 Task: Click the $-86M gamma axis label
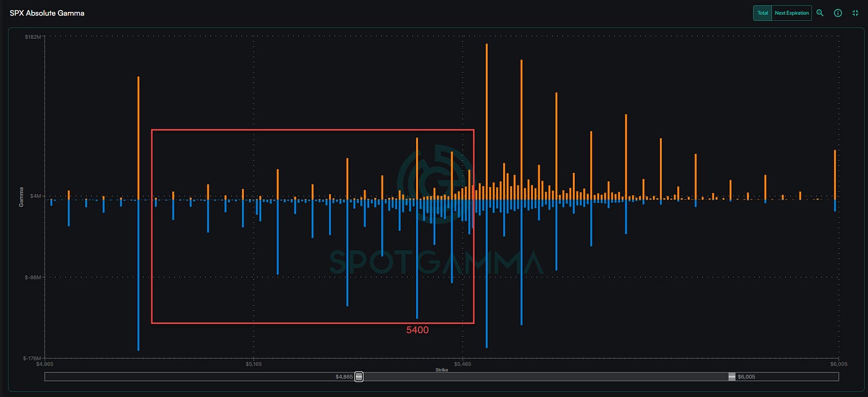pos(33,277)
